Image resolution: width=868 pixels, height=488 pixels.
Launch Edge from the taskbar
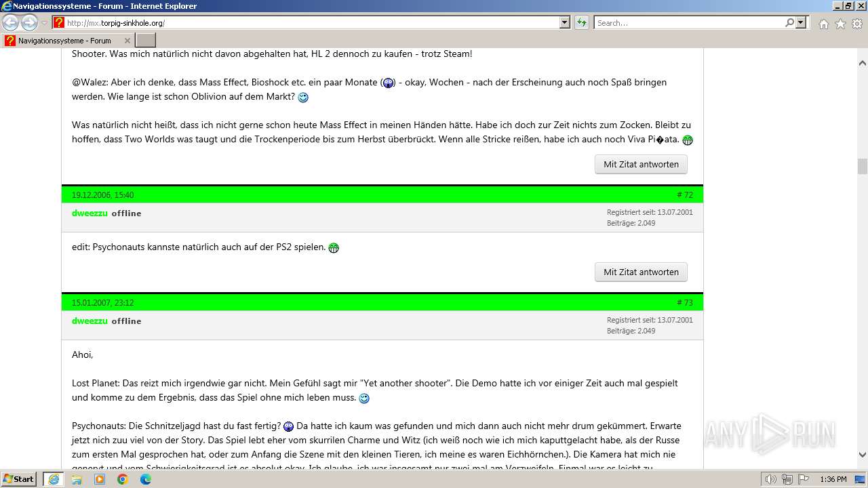click(146, 479)
